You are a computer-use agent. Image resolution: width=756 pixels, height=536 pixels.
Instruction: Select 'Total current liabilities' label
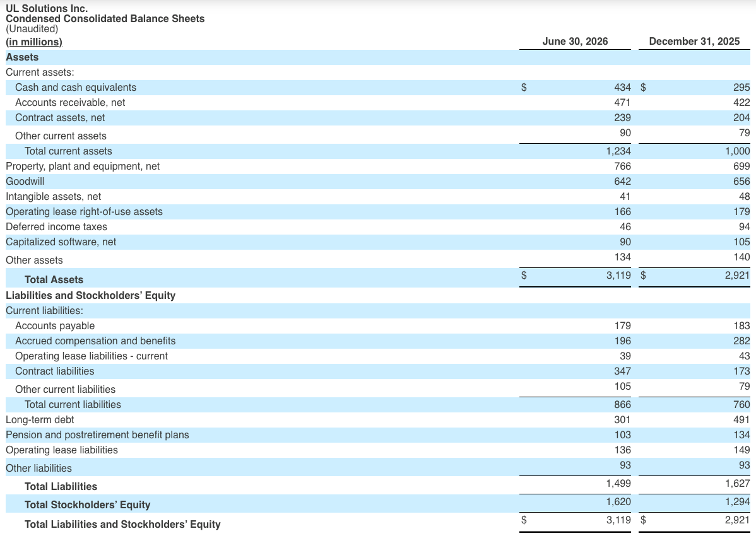point(73,405)
